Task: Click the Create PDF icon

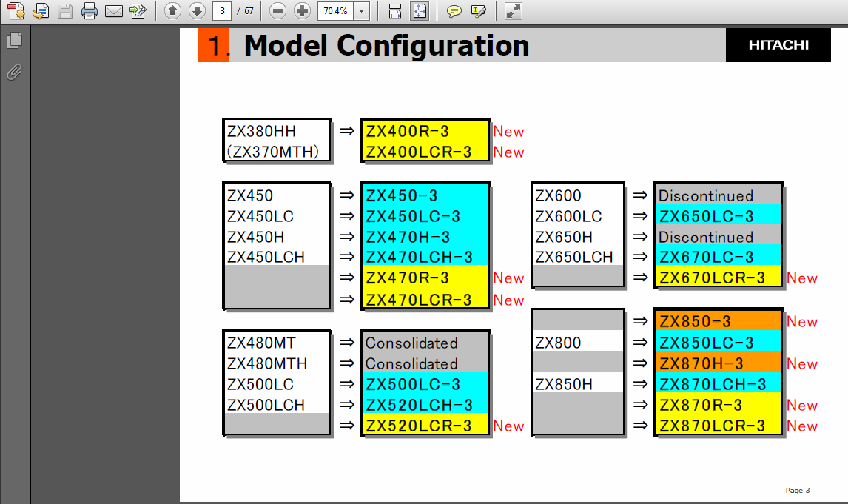Action: tap(16, 11)
